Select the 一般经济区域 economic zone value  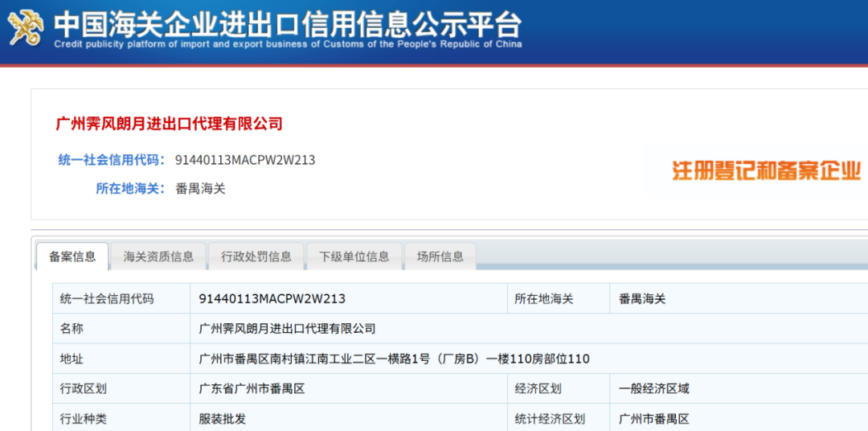654,388
